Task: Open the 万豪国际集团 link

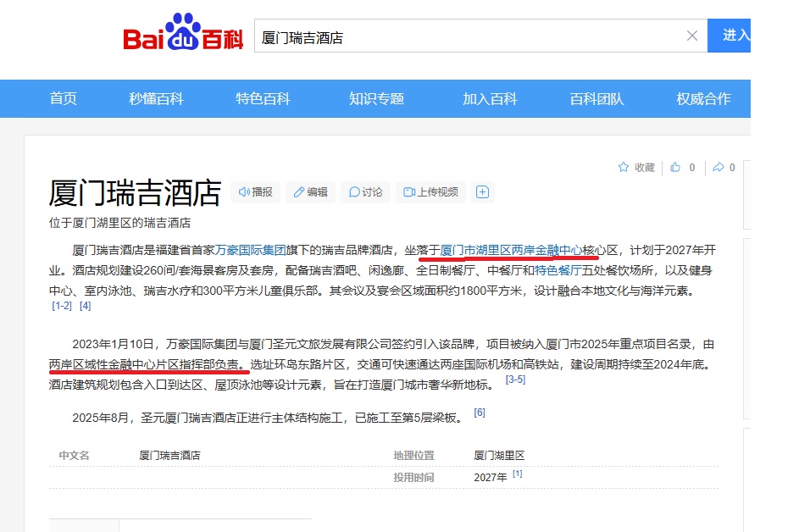Action: point(251,250)
